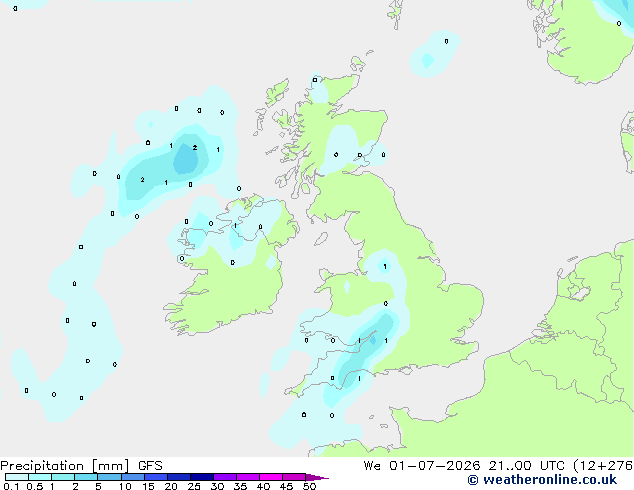This screenshot has height=490, width=634.
Task: Click the 0.5–1 mm legend color swatch
Action: pos(40,477)
